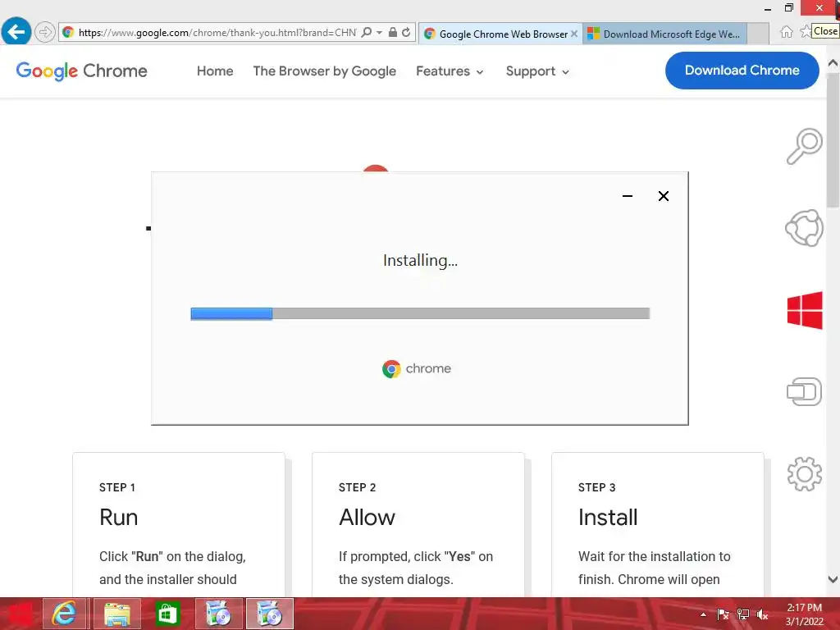Click the active installer disc taskbar icon

coord(270,614)
